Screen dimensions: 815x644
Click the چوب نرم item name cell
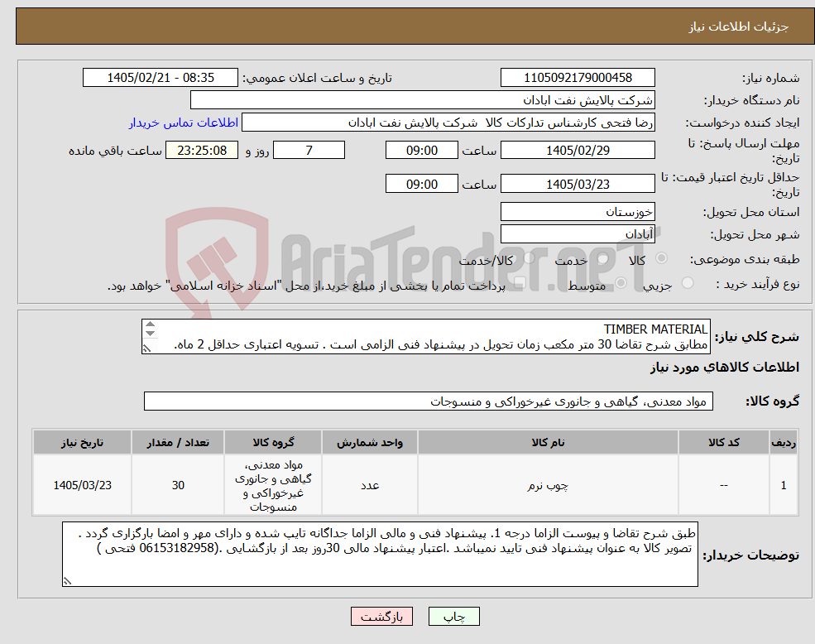(x=548, y=485)
